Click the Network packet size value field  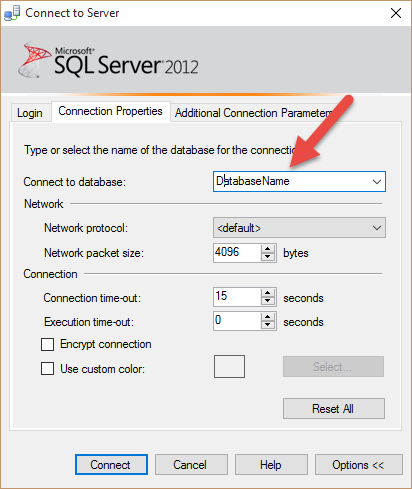pyautogui.click(x=237, y=253)
